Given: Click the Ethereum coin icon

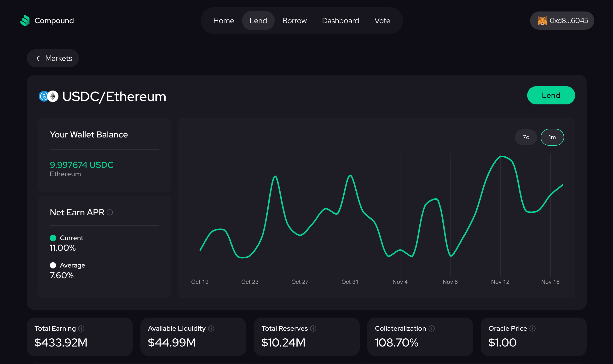Looking at the screenshot, I should point(53,96).
